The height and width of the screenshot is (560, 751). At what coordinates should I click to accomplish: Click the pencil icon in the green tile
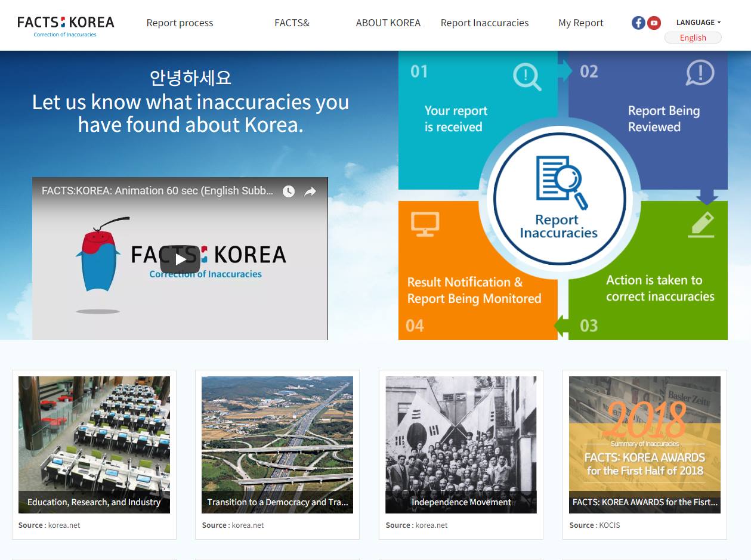701,225
